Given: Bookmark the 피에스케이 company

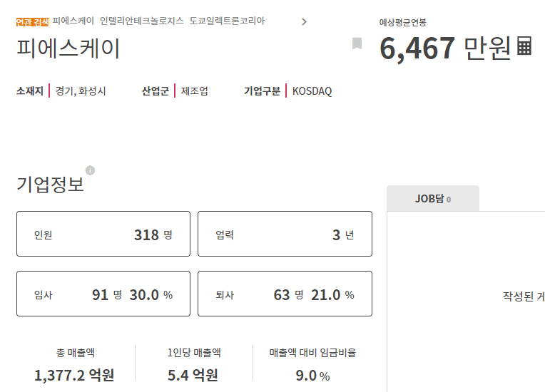Looking at the screenshot, I should coord(357,43).
